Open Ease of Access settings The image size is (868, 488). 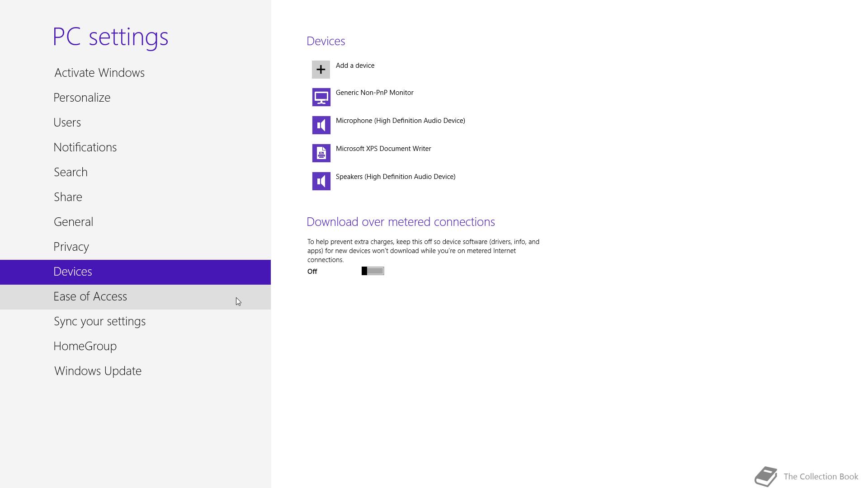pos(135,297)
